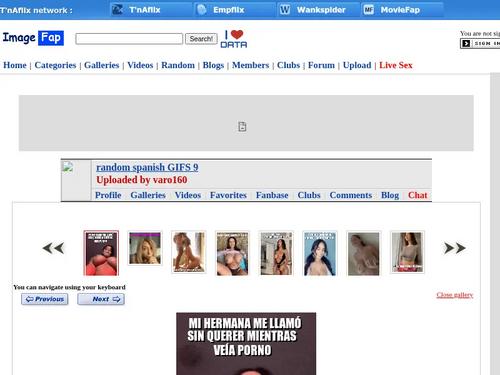
Task: Select the uploader's Fanbase tab
Action: (x=272, y=195)
